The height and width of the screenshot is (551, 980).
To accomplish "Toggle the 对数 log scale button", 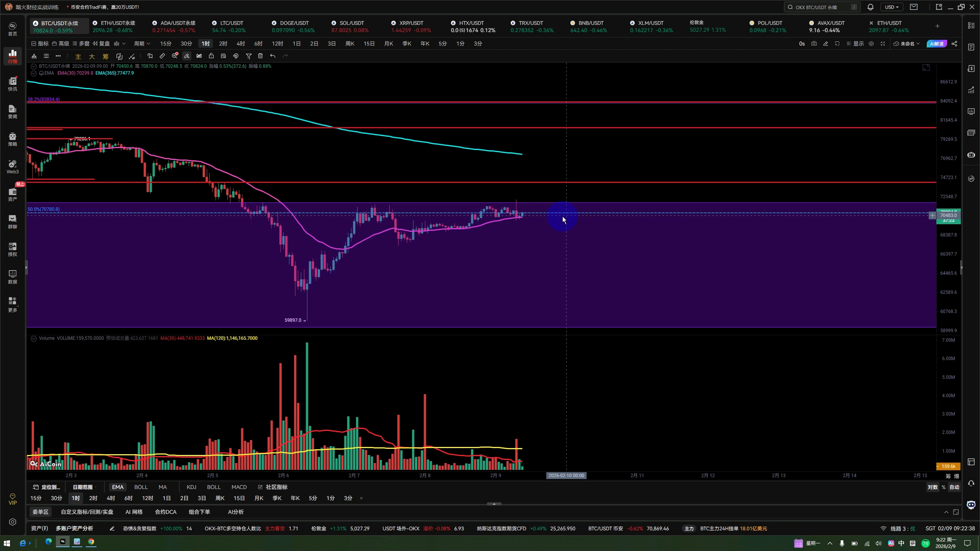I will pyautogui.click(x=933, y=487).
